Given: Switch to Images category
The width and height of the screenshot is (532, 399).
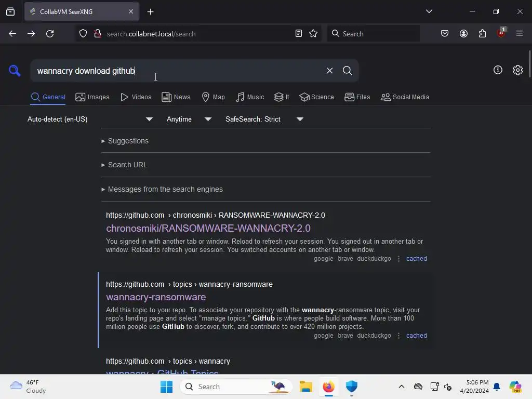Looking at the screenshot, I should coord(92,97).
